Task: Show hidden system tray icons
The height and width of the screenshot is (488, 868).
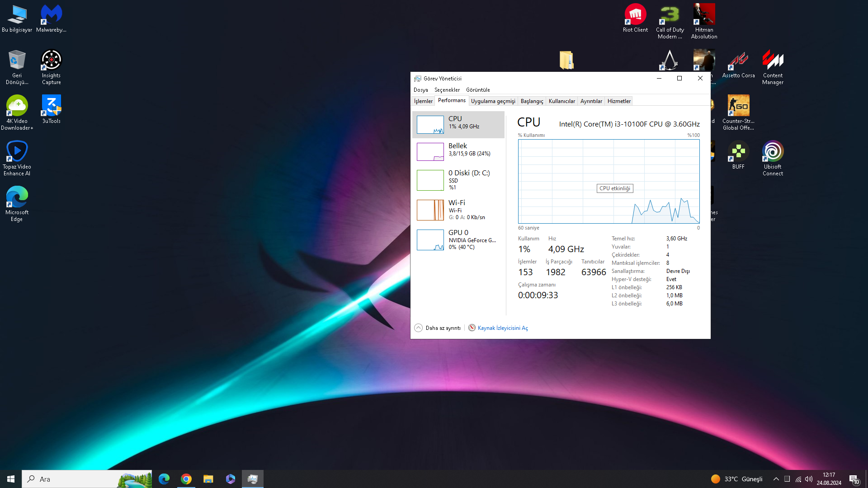Action: (x=776, y=479)
